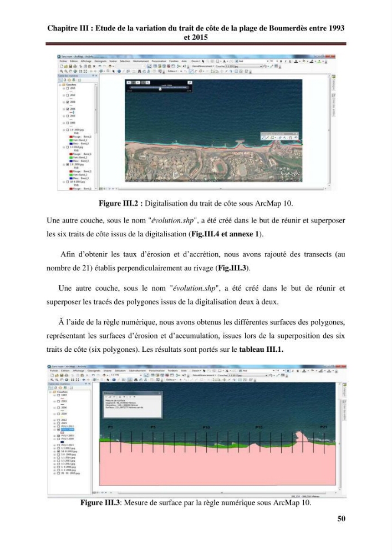
Task: Check 2015 layer box in Figure III.2
Action: 68,88
